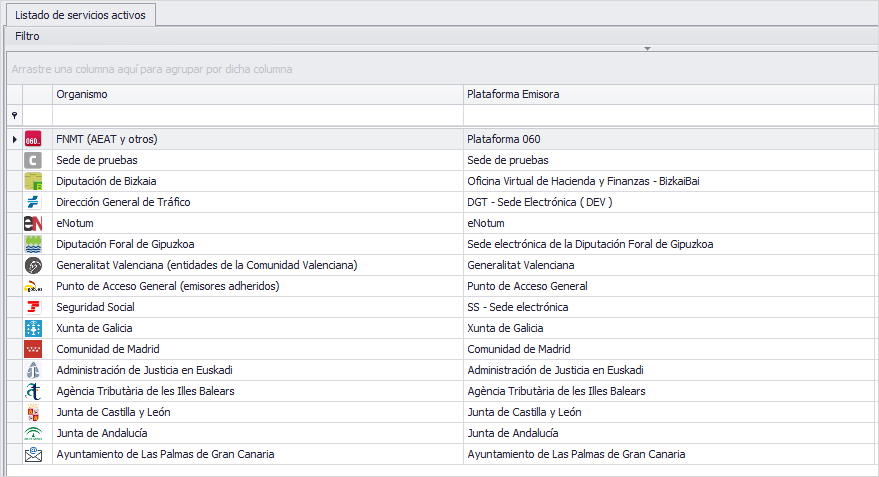Select the Sede de pruebas organismo cell
879x477 pixels.
[x=258, y=160]
